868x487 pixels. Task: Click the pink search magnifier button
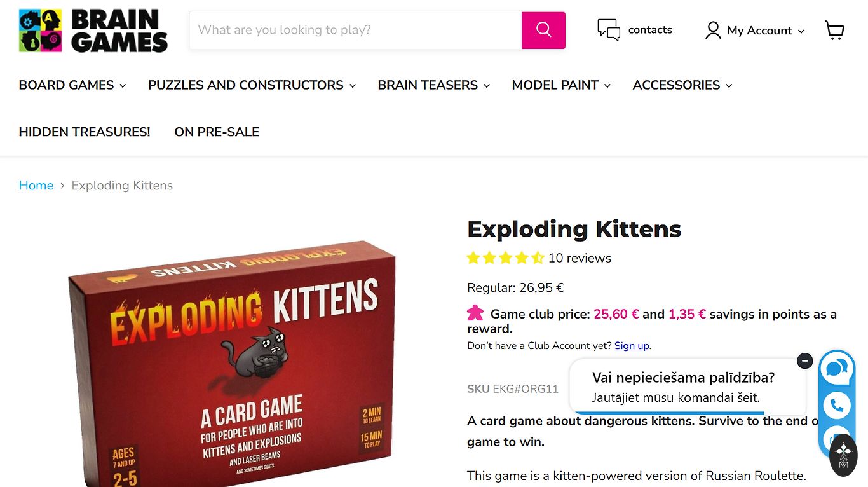pos(543,30)
